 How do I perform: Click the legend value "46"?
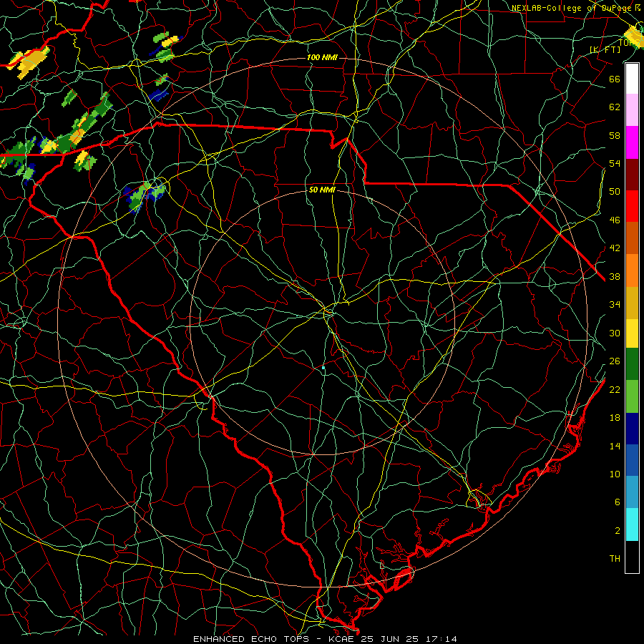(615, 220)
